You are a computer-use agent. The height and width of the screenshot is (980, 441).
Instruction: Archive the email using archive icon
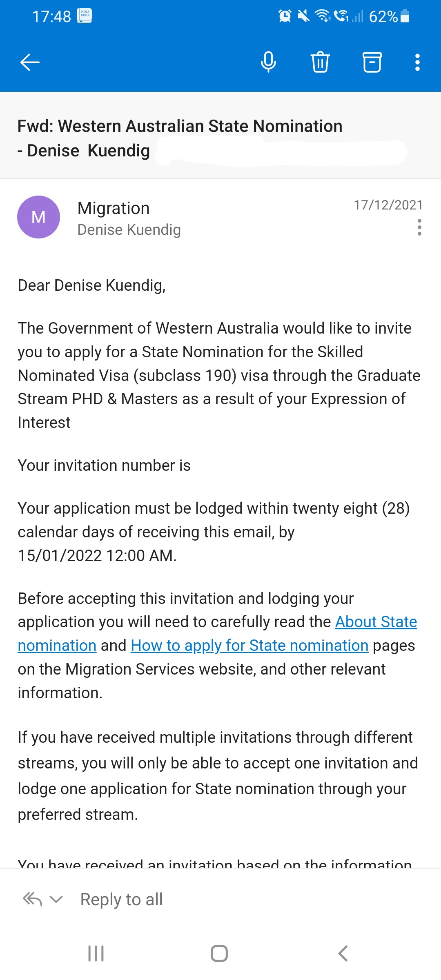point(372,62)
